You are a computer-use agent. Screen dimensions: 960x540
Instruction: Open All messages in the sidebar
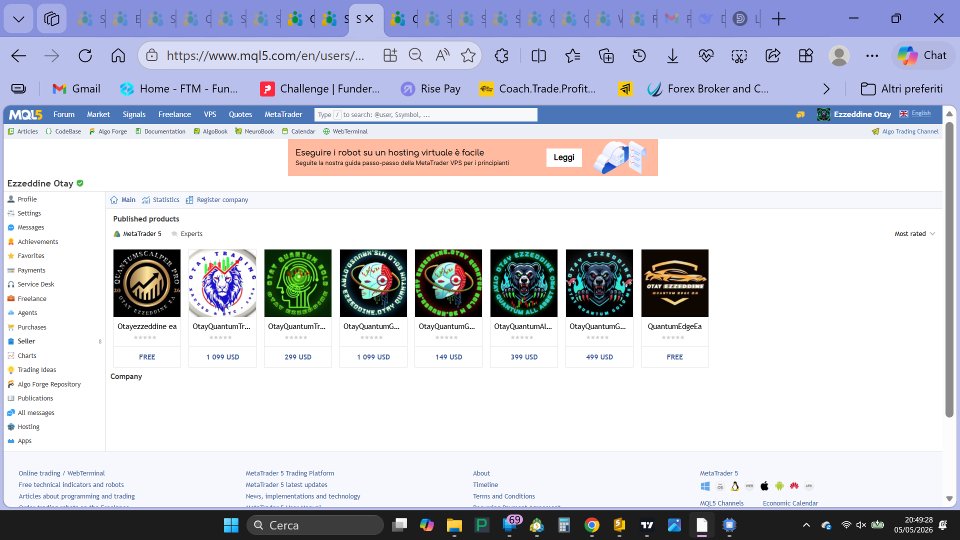click(36, 412)
